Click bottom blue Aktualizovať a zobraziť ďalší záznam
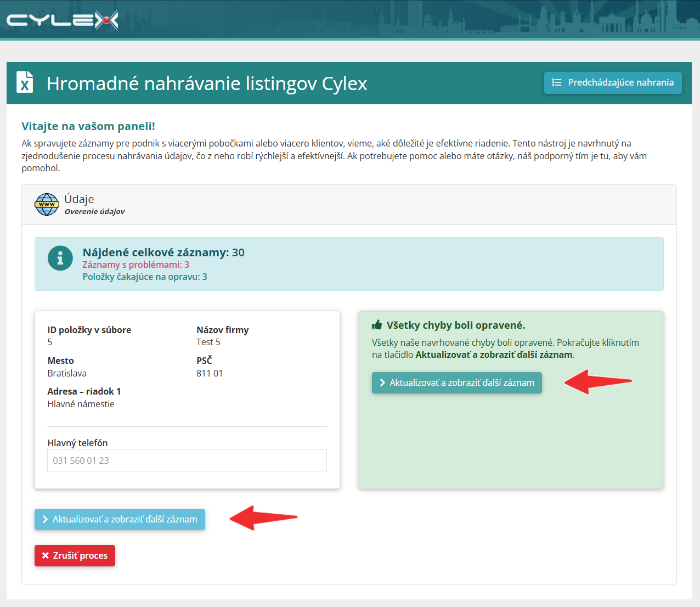The image size is (700, 607). click(120, 519)
